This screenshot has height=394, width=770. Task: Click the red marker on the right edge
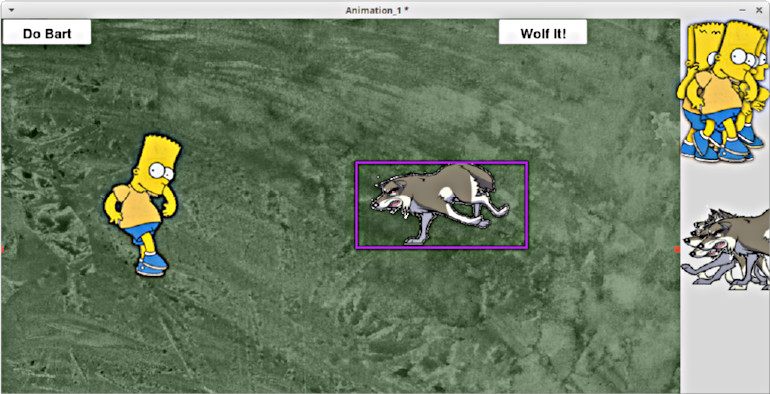point(677,250)
